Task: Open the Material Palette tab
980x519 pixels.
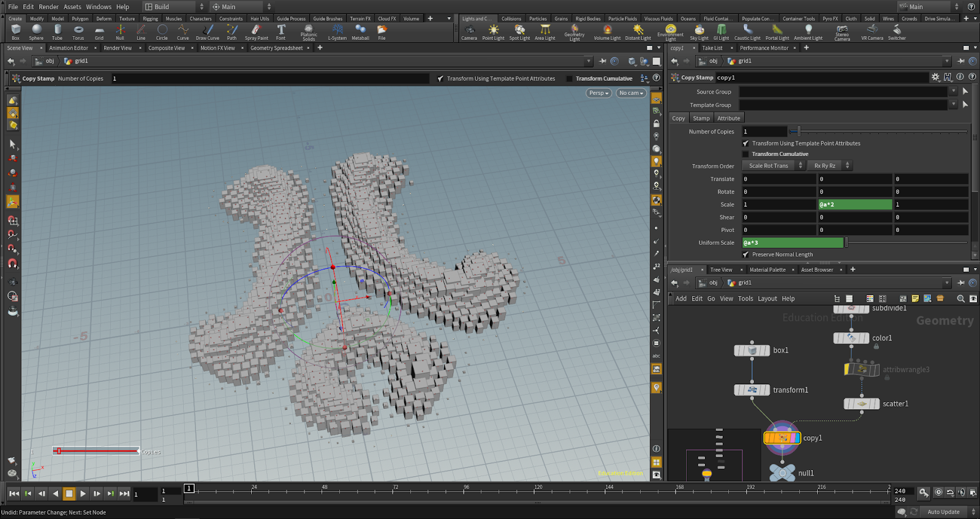Action: point(767,269)
